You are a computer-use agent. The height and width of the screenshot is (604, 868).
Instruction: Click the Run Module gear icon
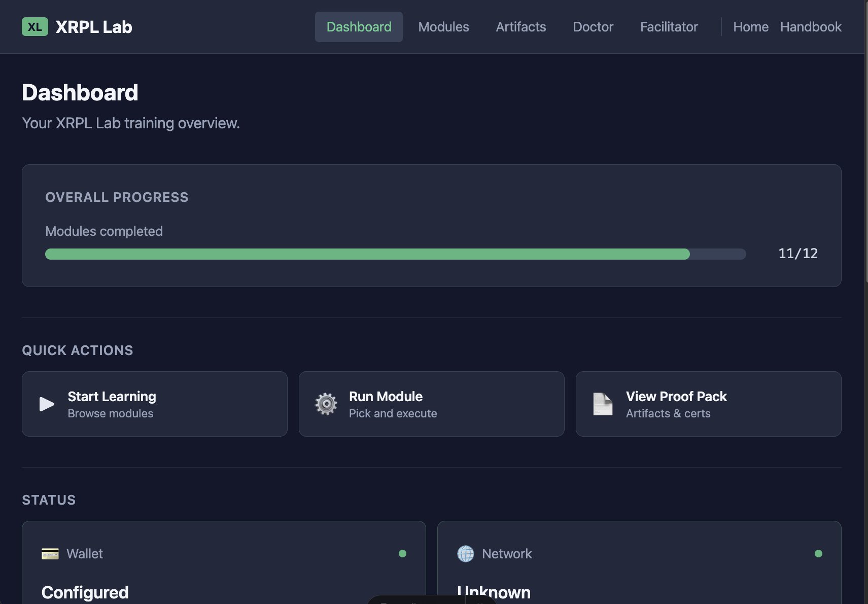(326, 404)
